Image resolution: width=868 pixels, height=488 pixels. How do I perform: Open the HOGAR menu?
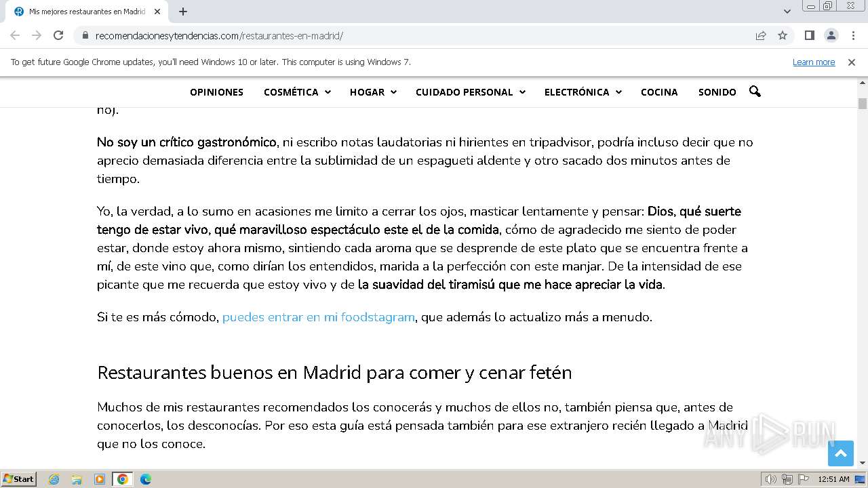click(x=367, y=92)
